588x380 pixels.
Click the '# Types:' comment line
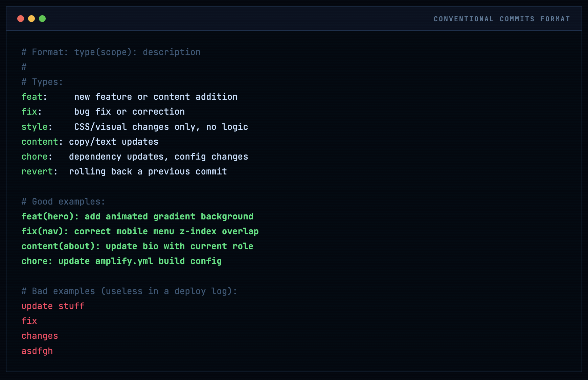point(42,82)
